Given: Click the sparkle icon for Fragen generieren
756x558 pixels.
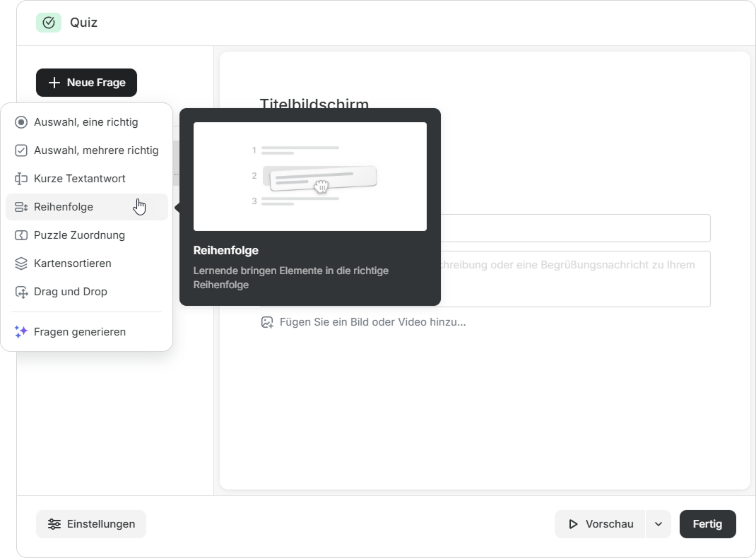Looking at the screenshot, I should pyautogui.click(x=21, y=332).
